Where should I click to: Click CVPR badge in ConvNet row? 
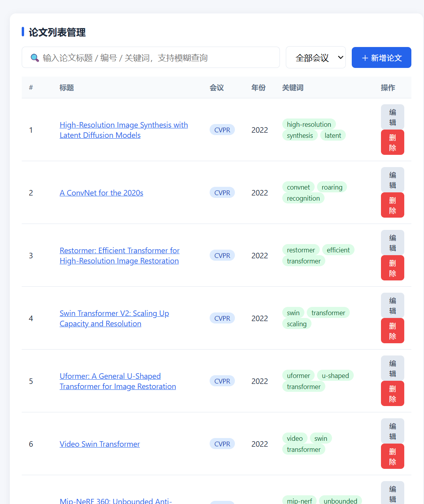[222, 193]
